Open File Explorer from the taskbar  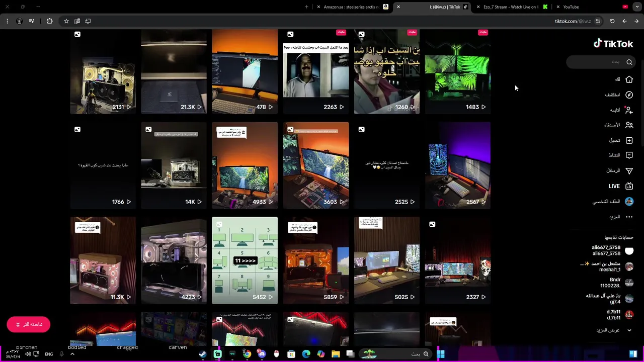point(336,354)
